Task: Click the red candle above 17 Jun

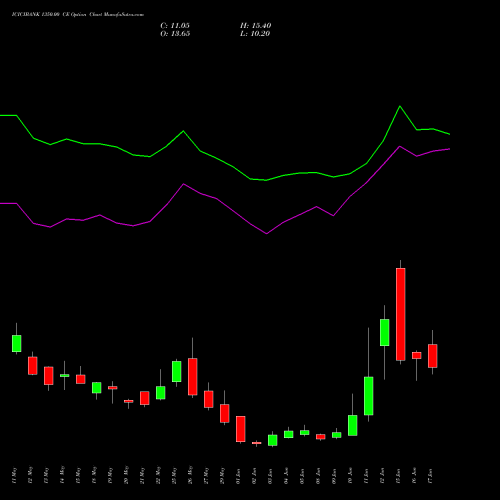Action: (433, 356)
